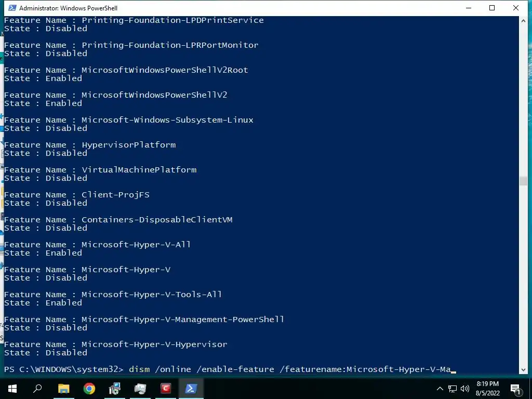532x399 pixels.
Task: Minimize the PowerShell window
Action: click(469, 8)
